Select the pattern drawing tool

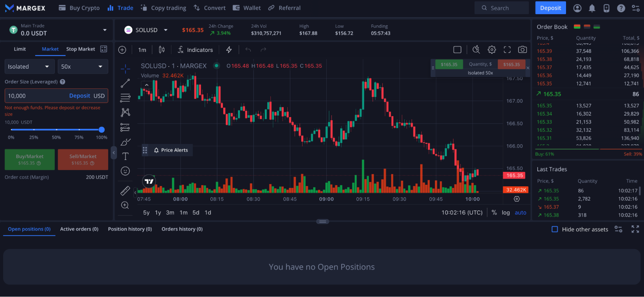[x=125, y=112]
